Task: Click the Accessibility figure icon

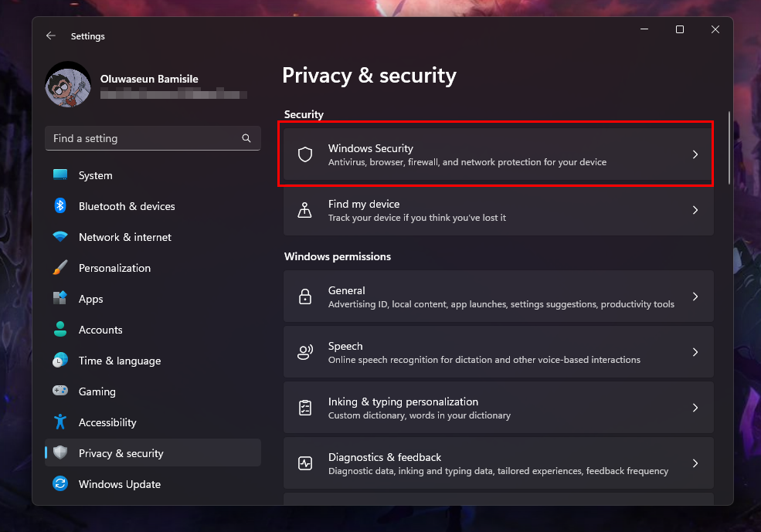Action: point(60,422)
